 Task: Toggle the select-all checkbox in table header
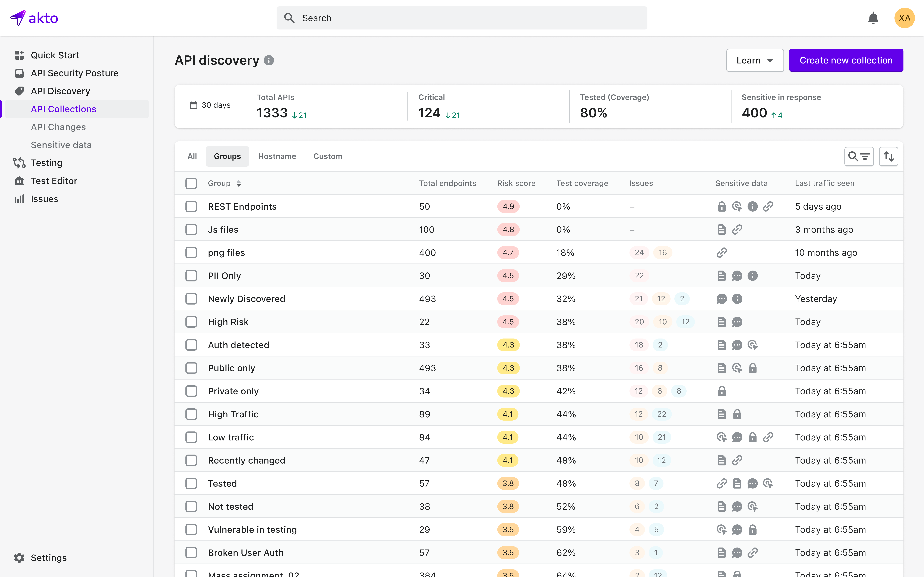(x=191, y=183)
